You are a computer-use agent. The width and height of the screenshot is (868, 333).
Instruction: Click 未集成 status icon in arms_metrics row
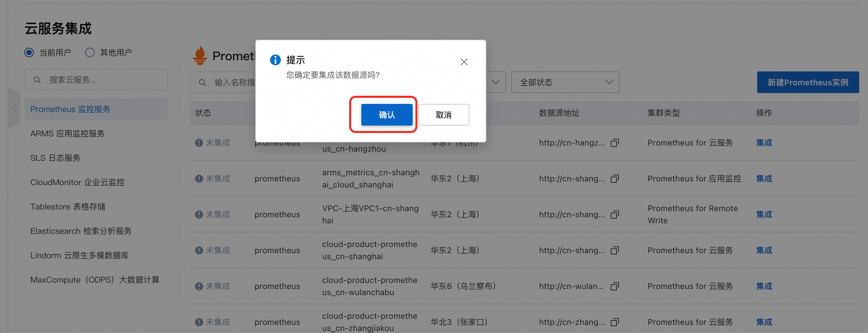pos(199,179)
